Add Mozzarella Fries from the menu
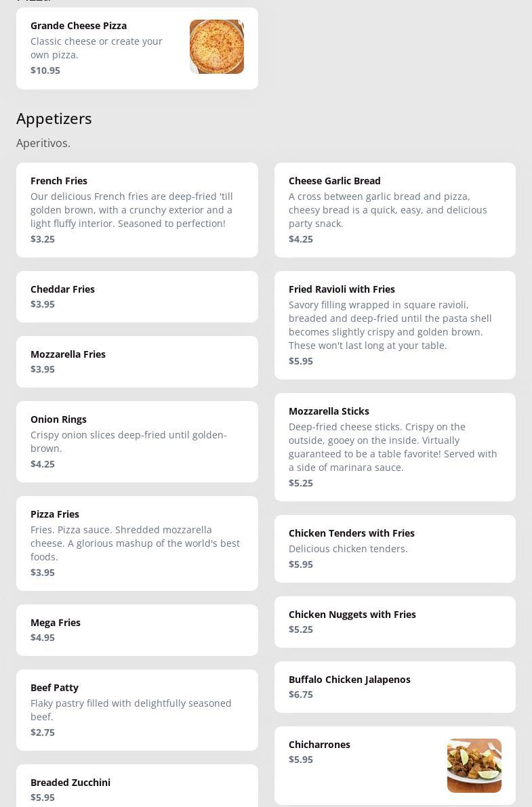The image size is (532, 807). tap(137, 361)
